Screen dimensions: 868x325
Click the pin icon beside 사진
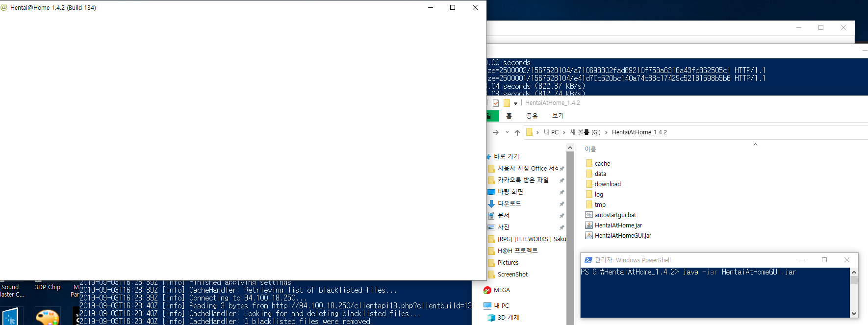562,227
